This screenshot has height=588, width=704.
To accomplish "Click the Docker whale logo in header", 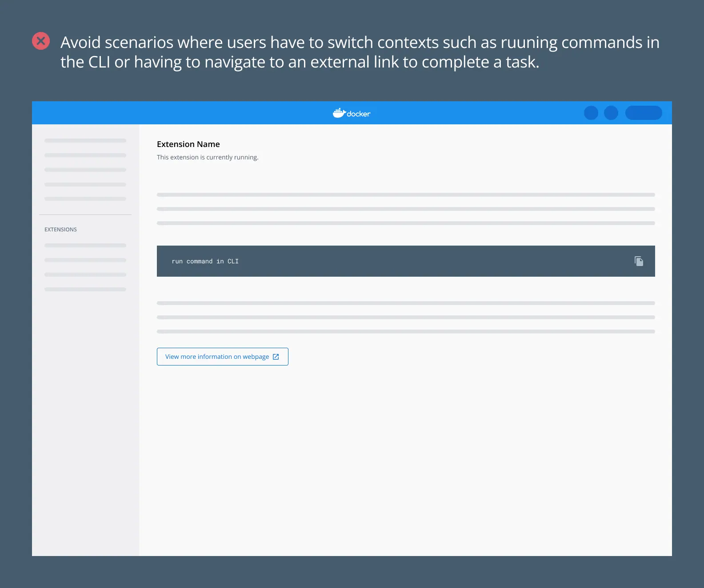I will tap(339, 113).
